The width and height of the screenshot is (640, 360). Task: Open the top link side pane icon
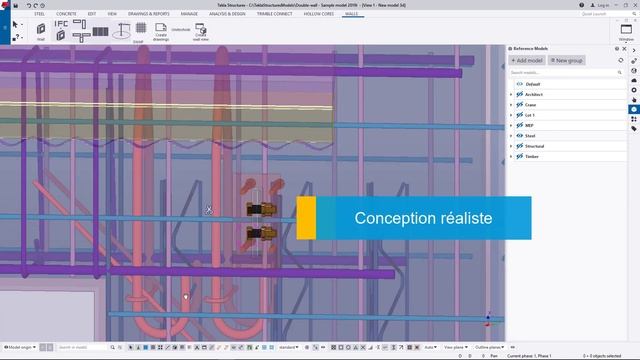[x=634, y=61]
